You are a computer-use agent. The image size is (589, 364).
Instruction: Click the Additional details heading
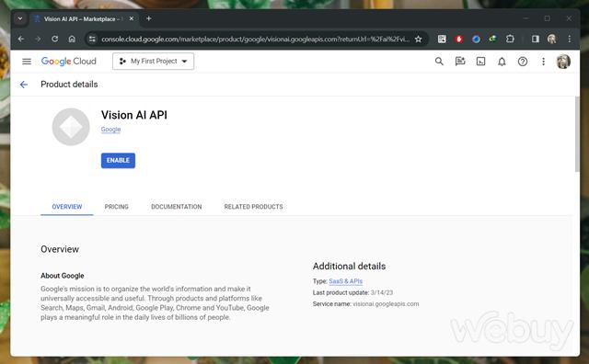(x=350, y=266)
